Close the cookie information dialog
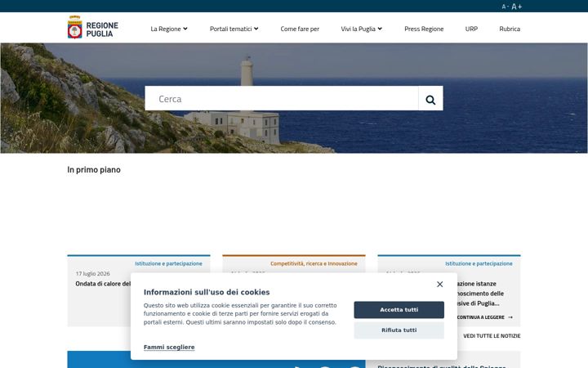Image resolution: width=588 pixels, height=368 pixels. pyautogui.click(x=440, y=285)
